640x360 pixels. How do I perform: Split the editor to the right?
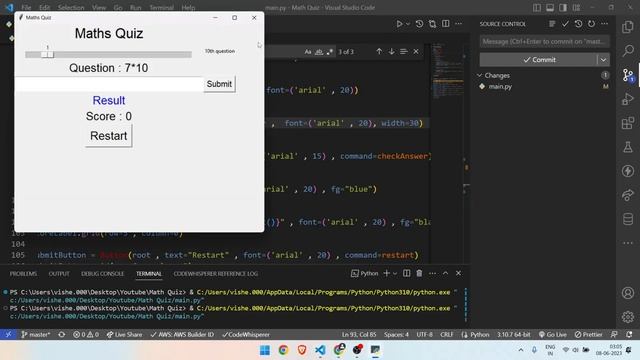click(445, 24)
